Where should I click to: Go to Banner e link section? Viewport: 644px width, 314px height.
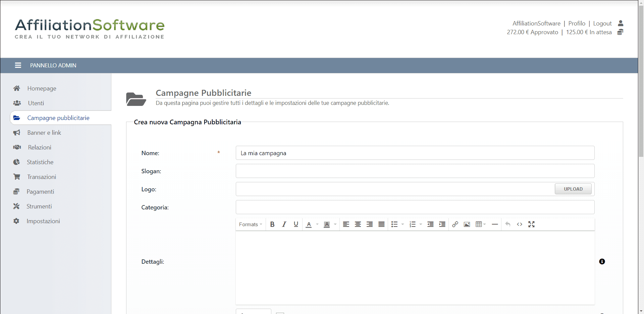[x=44, y=133]
